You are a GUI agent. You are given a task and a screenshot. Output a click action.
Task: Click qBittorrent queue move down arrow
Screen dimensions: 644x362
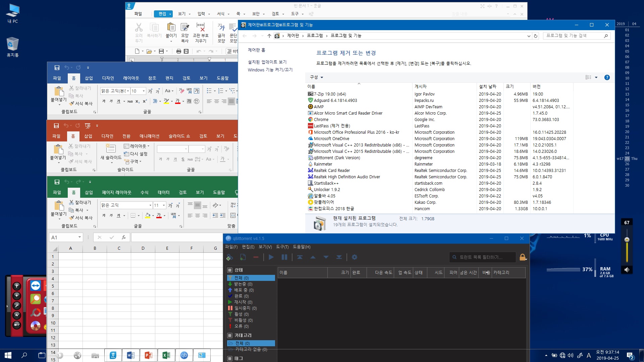point(326,257)
